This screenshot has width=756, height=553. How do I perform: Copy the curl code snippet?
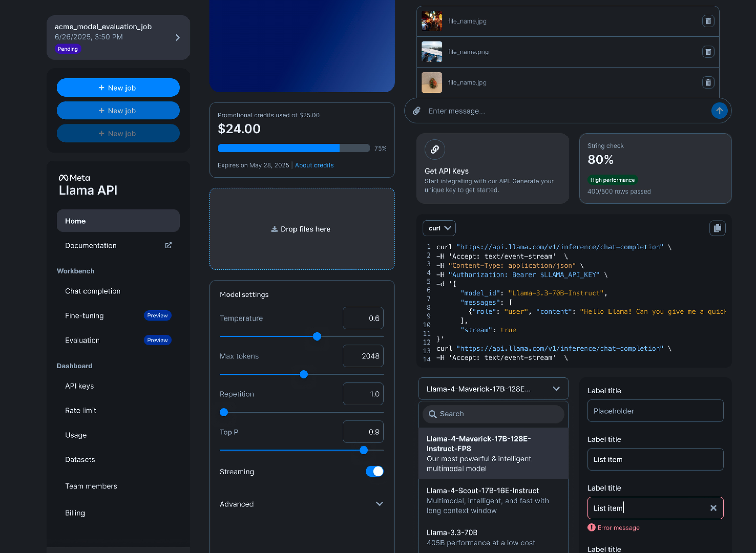pyautogui.click(x=717, y=228)
